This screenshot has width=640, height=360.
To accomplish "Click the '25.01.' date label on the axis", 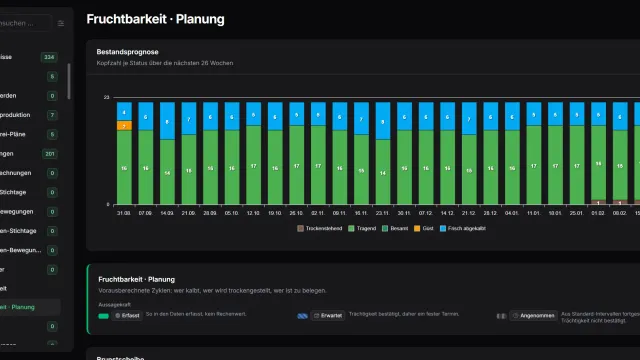I will (576, 213).
